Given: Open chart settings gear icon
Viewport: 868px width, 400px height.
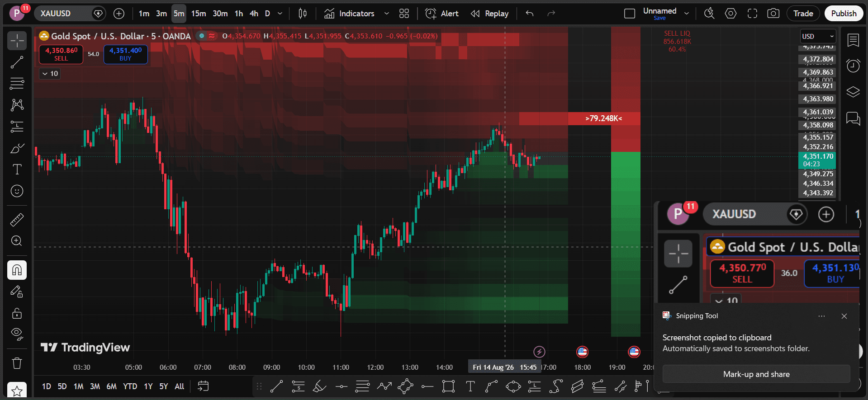Looking at the screenshot, I should [x=730, y=14].
